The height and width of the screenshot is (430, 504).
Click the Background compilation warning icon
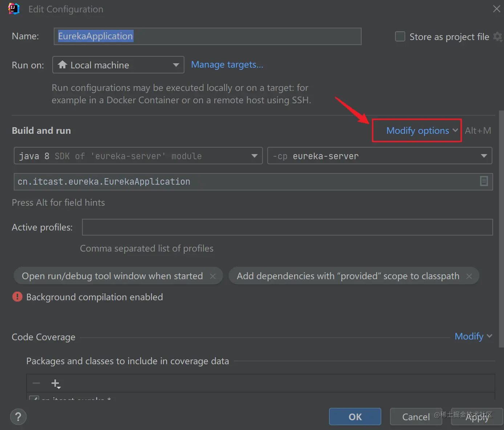tap(17, 297)
